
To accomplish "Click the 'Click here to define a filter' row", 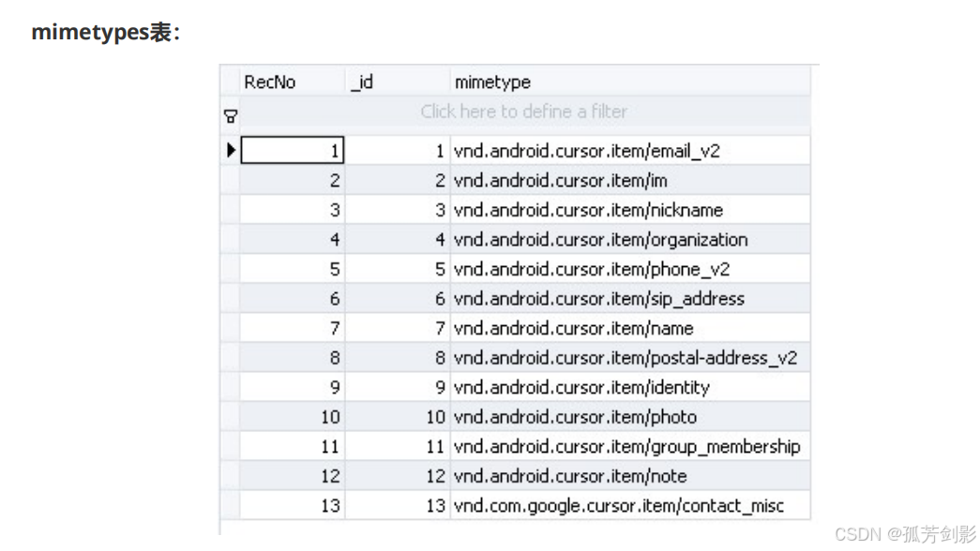I will (x=523, y=112).
